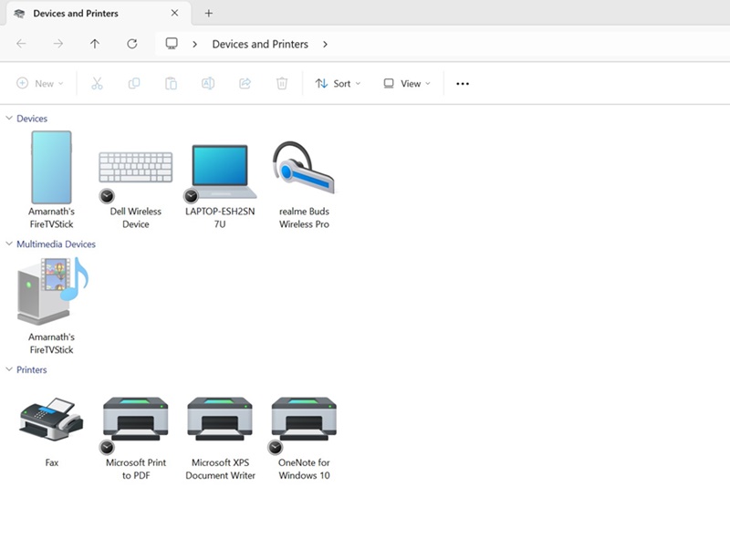Click the phone-shaped FireTVStick under Devices

point(51,168)
